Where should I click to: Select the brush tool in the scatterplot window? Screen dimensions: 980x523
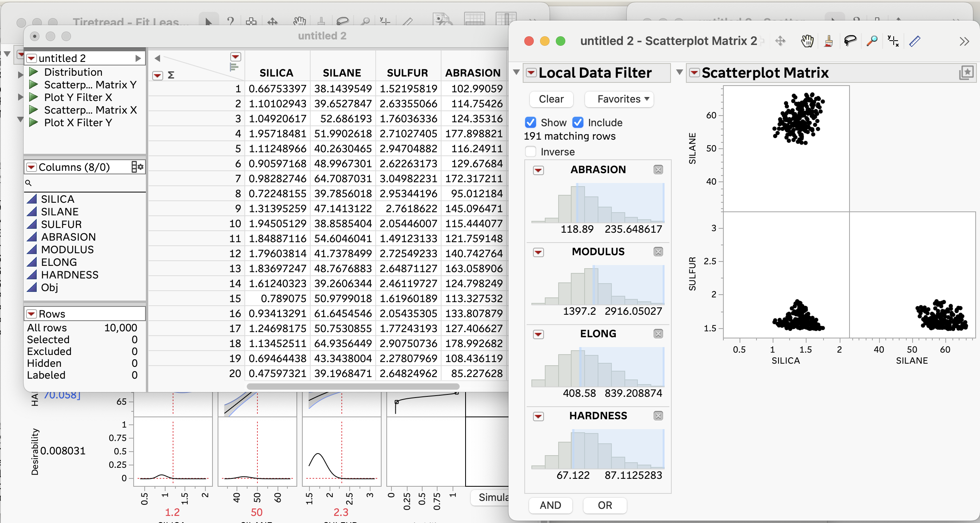coord(829,41)
